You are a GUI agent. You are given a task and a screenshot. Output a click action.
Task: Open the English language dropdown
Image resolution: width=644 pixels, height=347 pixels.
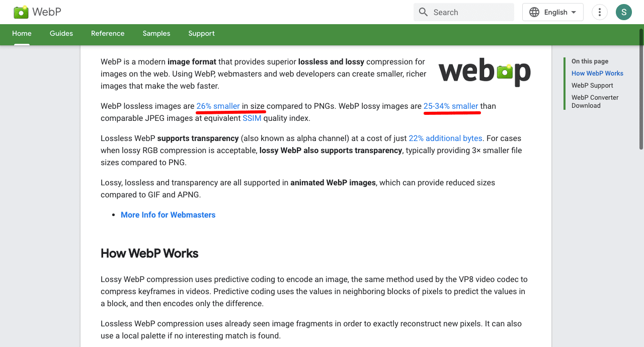[x=553, y=12]
